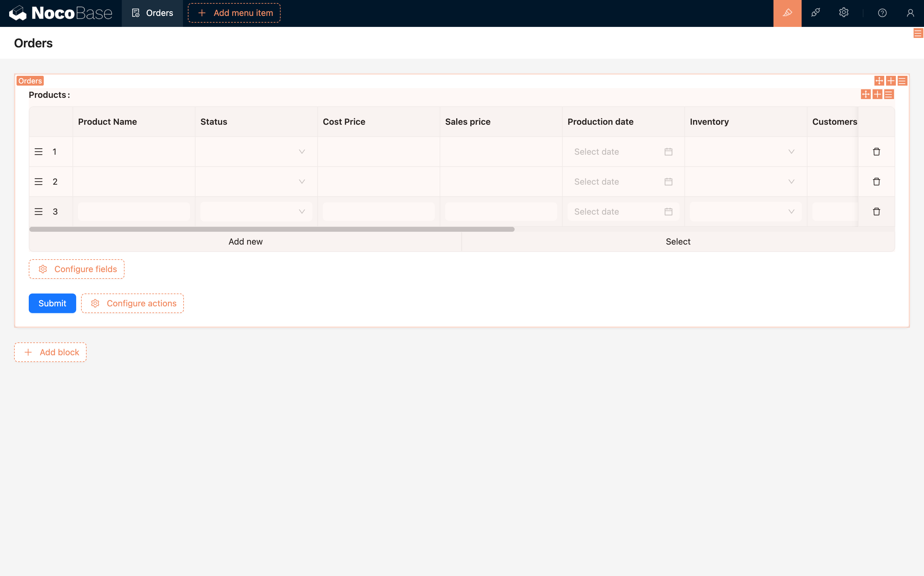Click the Submit button
Viewport: 924px width, 576px height.
[52, 303]
